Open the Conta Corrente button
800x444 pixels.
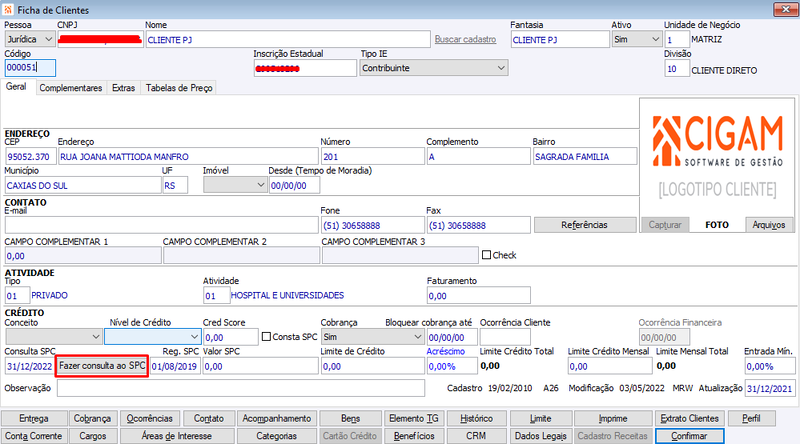[34, 436]
